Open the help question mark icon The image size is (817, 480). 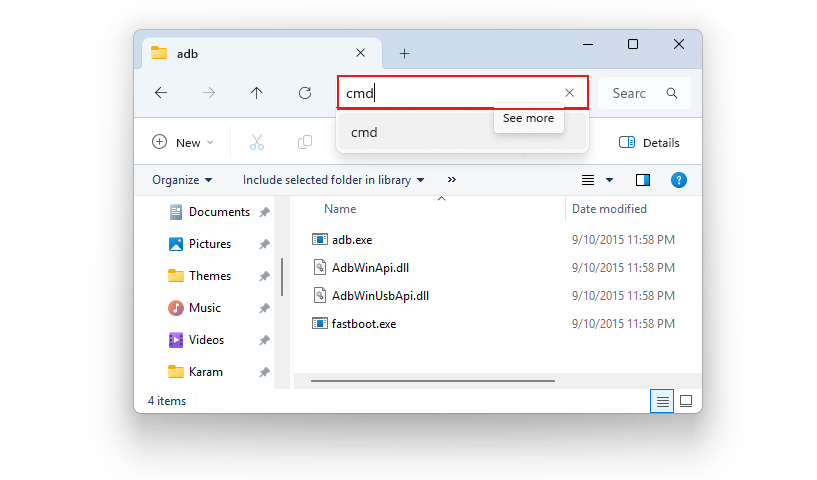point(678,180)
